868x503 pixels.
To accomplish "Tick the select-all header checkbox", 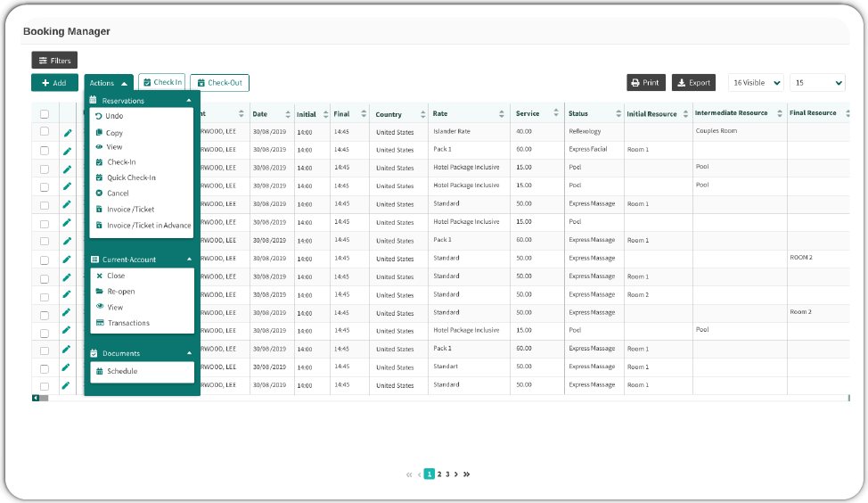I will (45, 114).
